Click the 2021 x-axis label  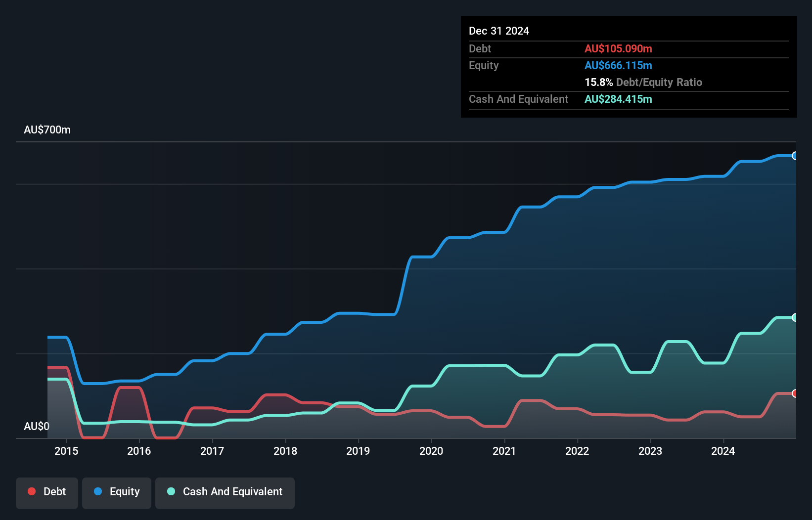(504, 451)
